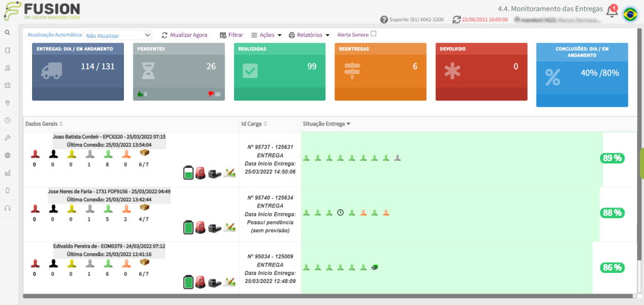This screenshot has width=644, height=305.
Task: Click the wrench icon in the left sidebar
Action: pos(7,138)
